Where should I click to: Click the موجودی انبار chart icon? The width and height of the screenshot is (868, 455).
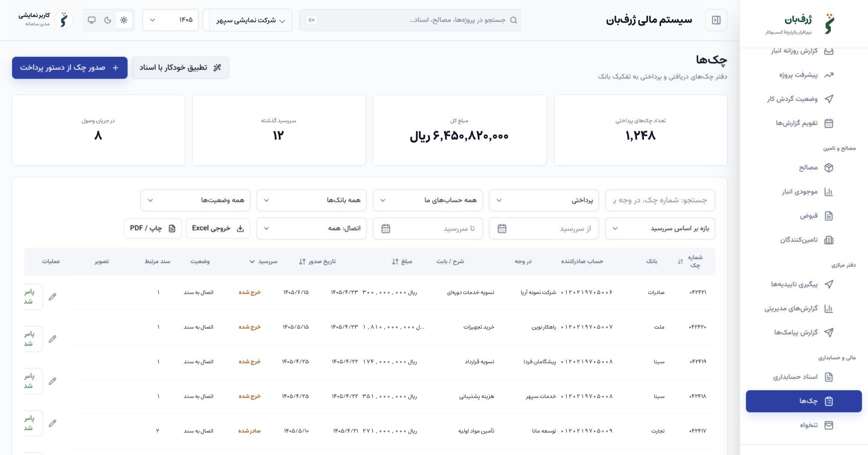click(x=829, y=192)
